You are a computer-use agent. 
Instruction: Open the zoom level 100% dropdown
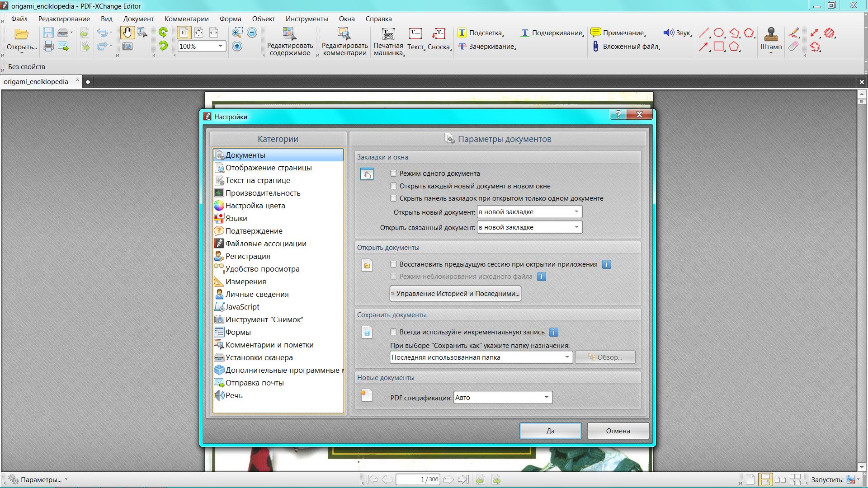coord(220,46)
